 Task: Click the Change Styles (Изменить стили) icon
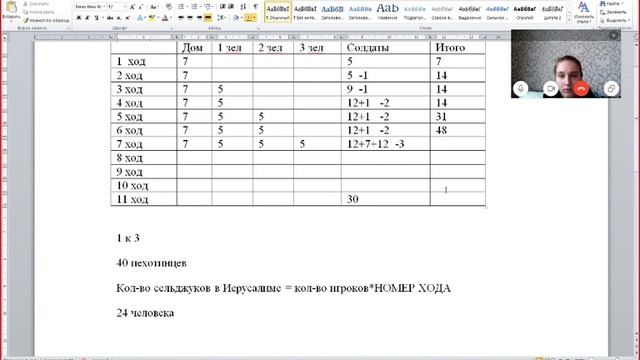(x=584, y=12)
